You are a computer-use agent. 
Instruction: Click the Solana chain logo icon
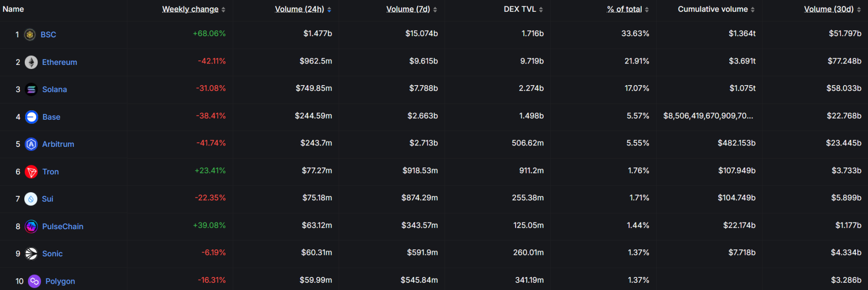(x=31, y=90)
